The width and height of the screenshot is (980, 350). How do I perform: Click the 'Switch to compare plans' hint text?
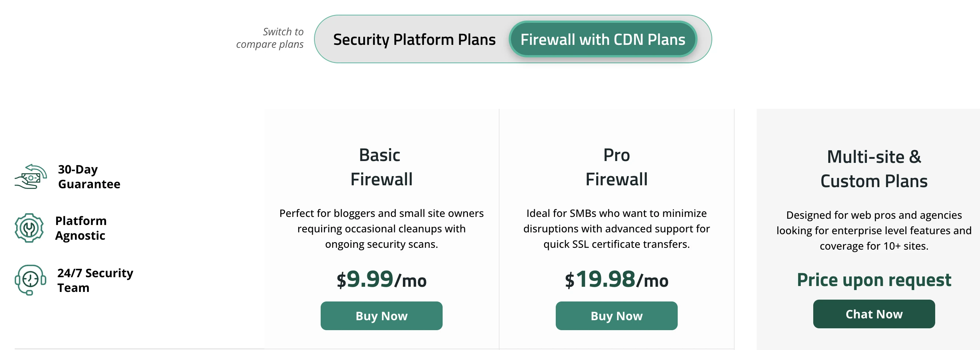pyautogui.click(x=270, y=38)
